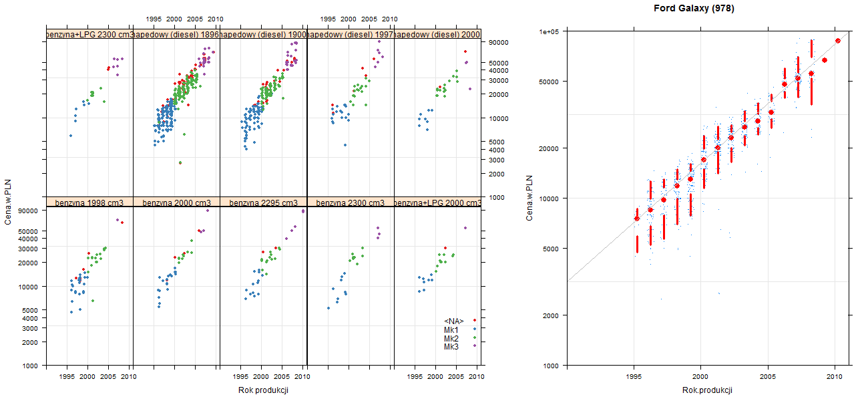Click the "2000" tick on Ford Galaxy y-axis

[552, 315]
